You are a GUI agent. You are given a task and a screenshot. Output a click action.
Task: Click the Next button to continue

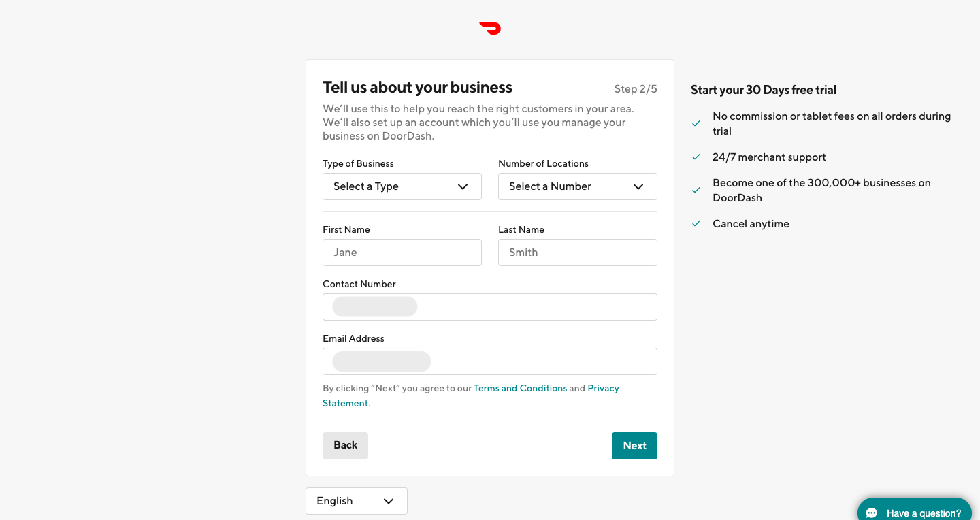(634, 445)
